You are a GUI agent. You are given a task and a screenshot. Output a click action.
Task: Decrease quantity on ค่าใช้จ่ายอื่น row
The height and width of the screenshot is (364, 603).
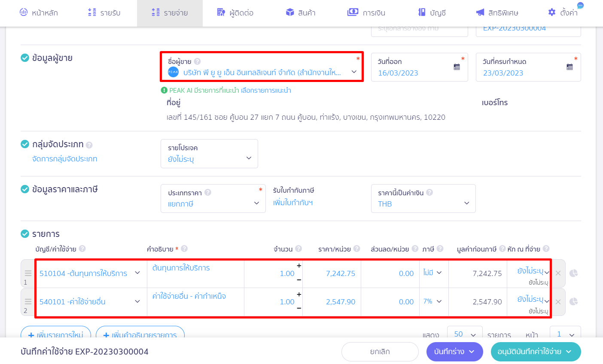pos(299,308)
